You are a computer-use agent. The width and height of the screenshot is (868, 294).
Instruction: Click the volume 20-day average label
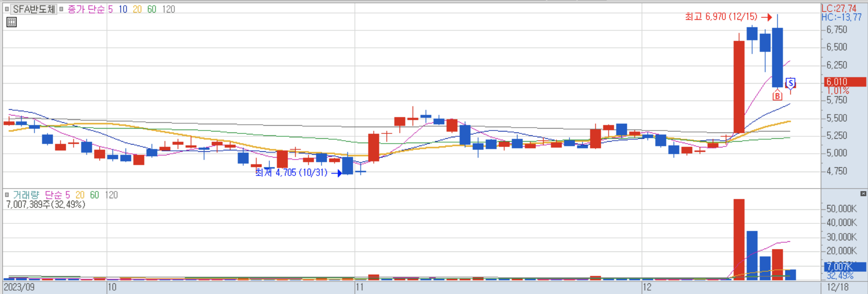[80, 195]
